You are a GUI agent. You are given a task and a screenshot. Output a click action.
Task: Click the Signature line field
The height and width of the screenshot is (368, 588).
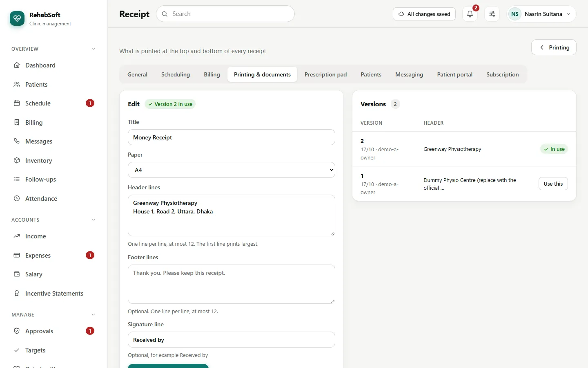point(232,340)
